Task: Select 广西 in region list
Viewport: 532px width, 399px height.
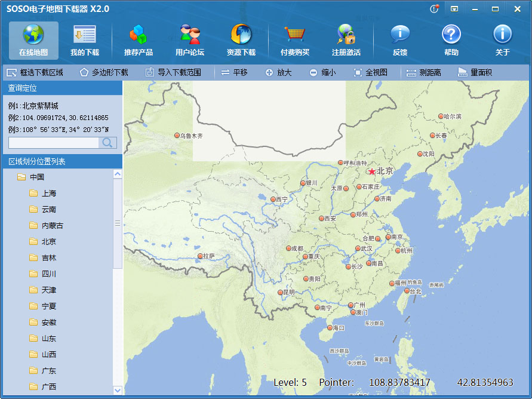Action: 42,386
